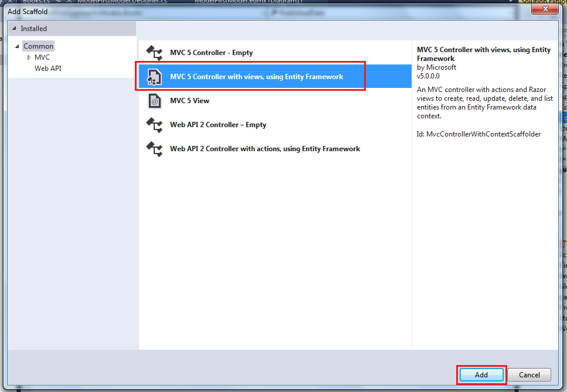Click the by Microsoft publisher text
The width and height of the screenshot is (567, 392).
pyautogui.click(x=436, y=67)
